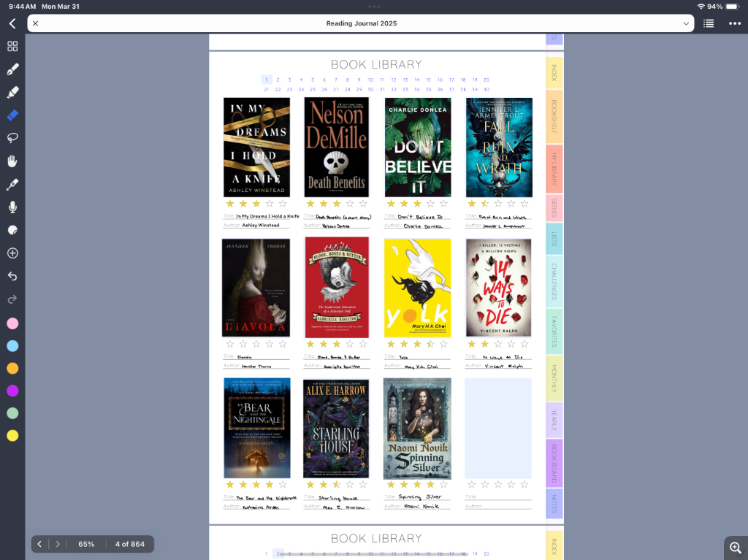Open the outline list icon
748x560 pixels.
(709, 23)
